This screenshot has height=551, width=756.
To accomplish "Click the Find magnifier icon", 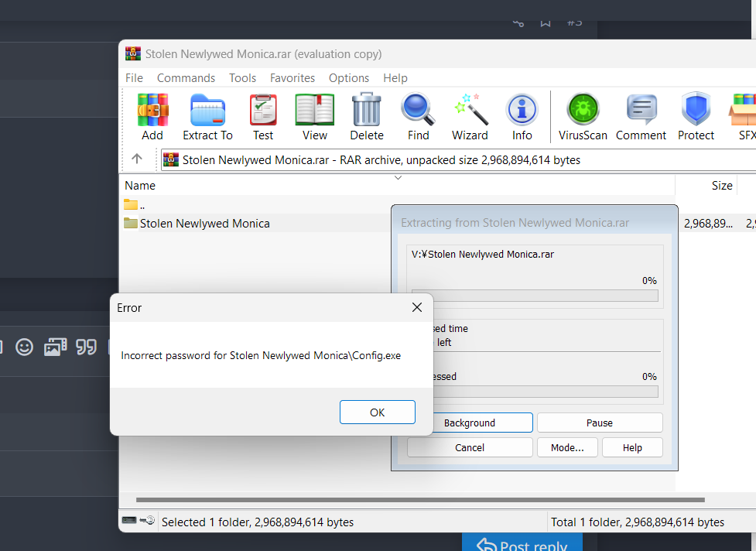I will (418, 110).
